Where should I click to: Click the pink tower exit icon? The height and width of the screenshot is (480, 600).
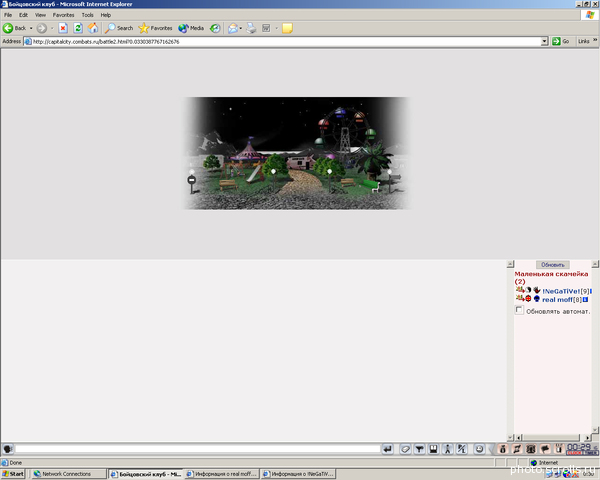pyautogui.click(x=559, y=449)
